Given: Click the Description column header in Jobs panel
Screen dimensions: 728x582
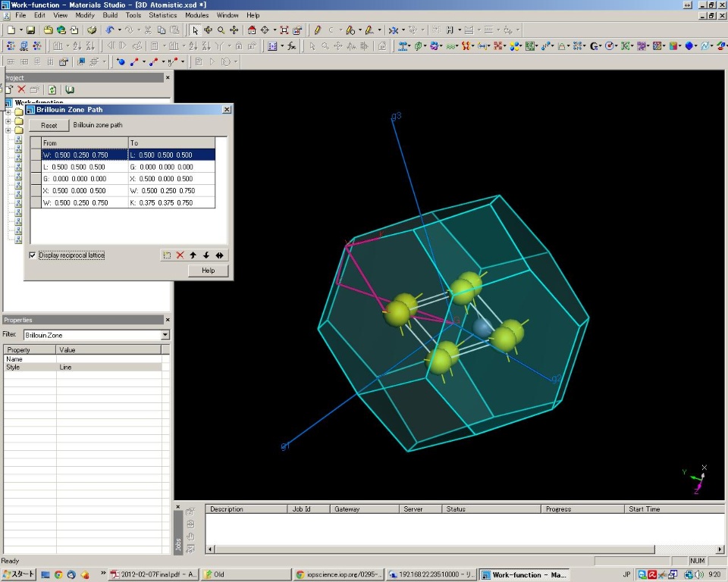Looking at the screenshot, I should pyautogui.click(x=246, y=509).
